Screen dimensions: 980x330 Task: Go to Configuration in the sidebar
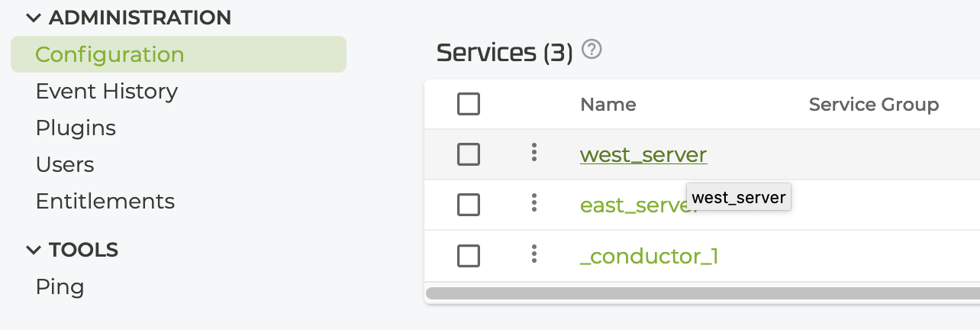pyautogui.click(x=109, y=55)
